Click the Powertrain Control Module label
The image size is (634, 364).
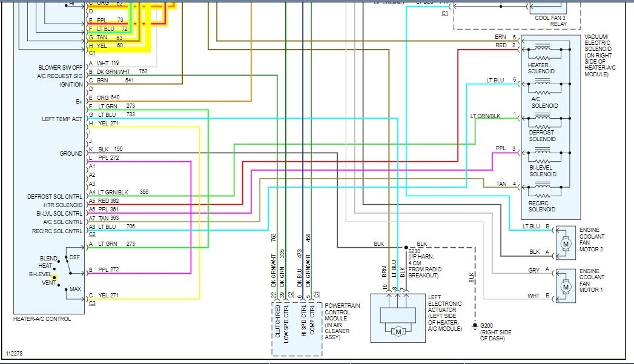pos(338,321)
